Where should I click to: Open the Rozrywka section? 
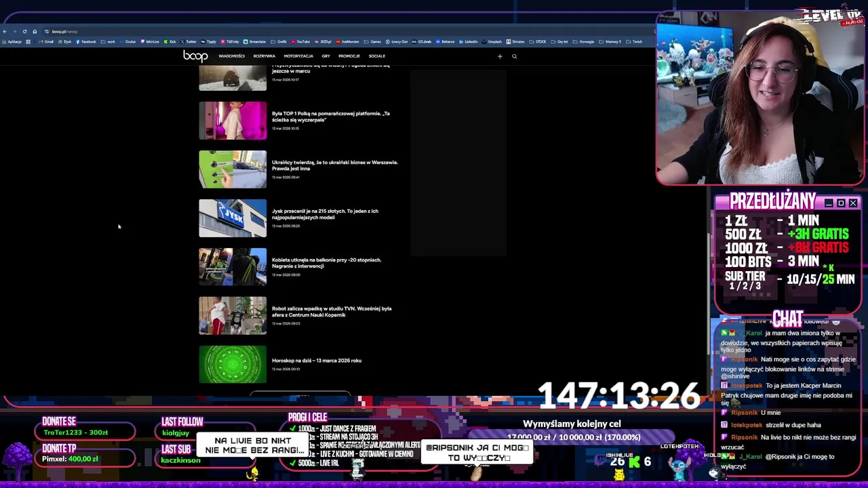point(264,56)
